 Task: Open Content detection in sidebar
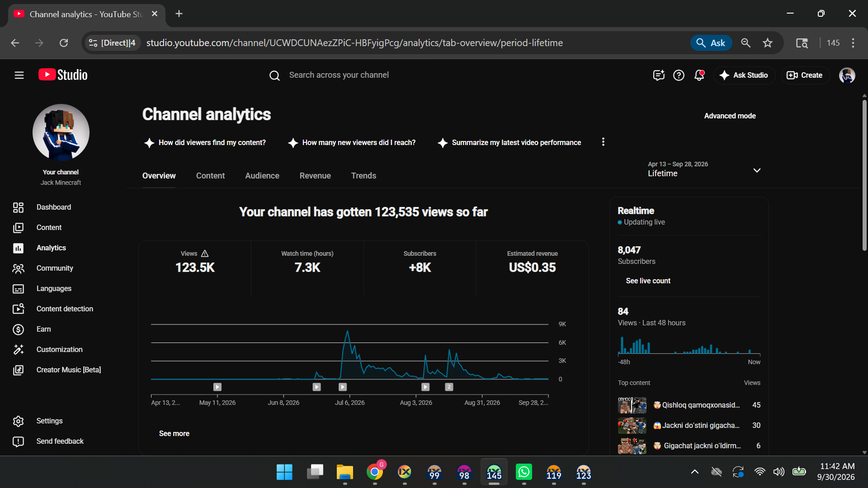[65, 309]
